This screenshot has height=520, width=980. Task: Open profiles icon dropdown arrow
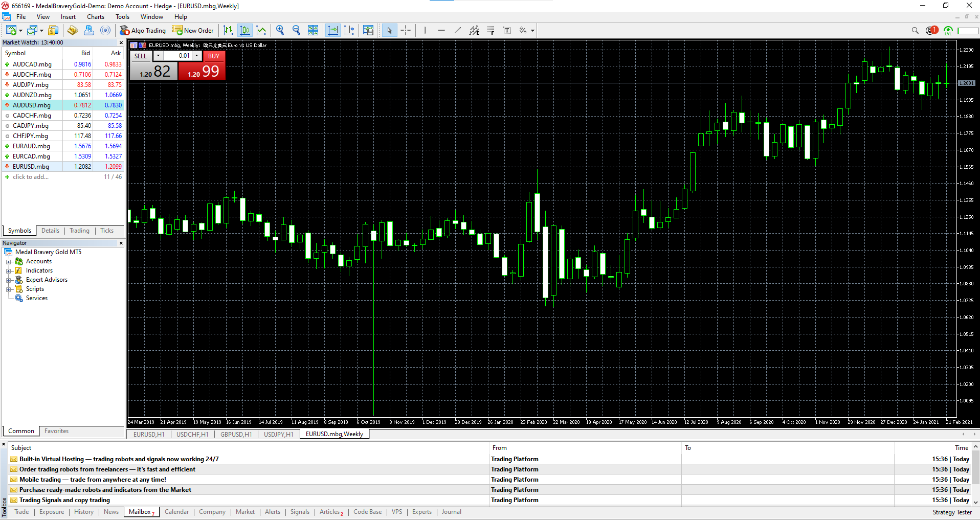(41, 30)
